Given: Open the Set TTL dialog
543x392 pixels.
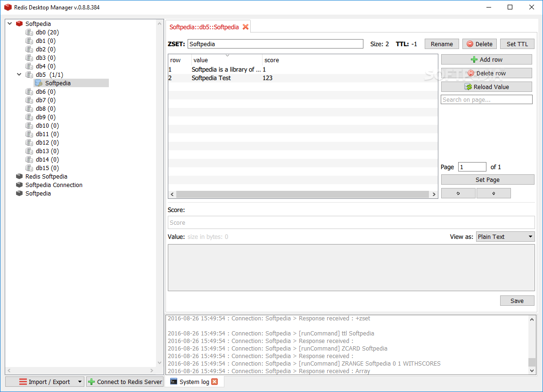Looking at the screenshot, I should pyautogui.click(x=518, y=44).
